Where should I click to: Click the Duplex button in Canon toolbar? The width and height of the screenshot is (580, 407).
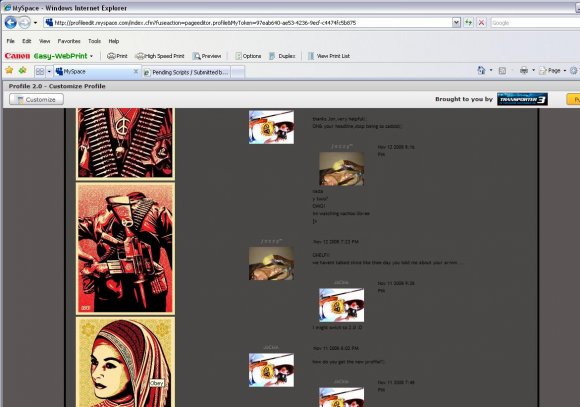click(x=282, y=56)
